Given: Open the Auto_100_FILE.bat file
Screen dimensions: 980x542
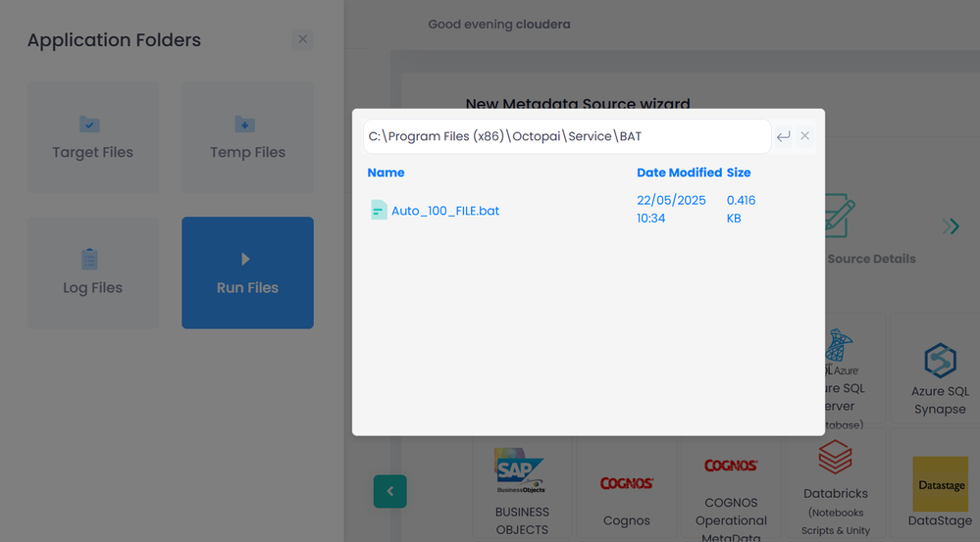Looking at the screenshot, I should coord(445,211).
